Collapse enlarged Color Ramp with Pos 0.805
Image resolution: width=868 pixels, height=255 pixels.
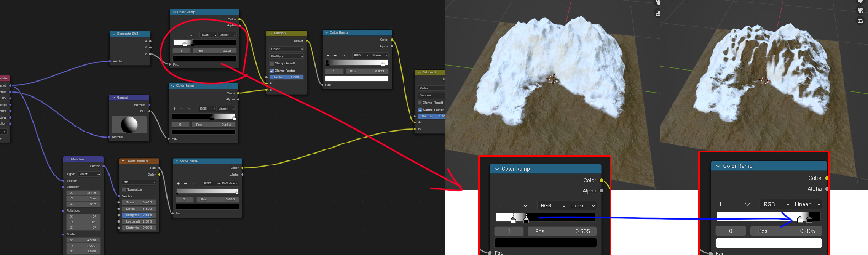point(718,166)
